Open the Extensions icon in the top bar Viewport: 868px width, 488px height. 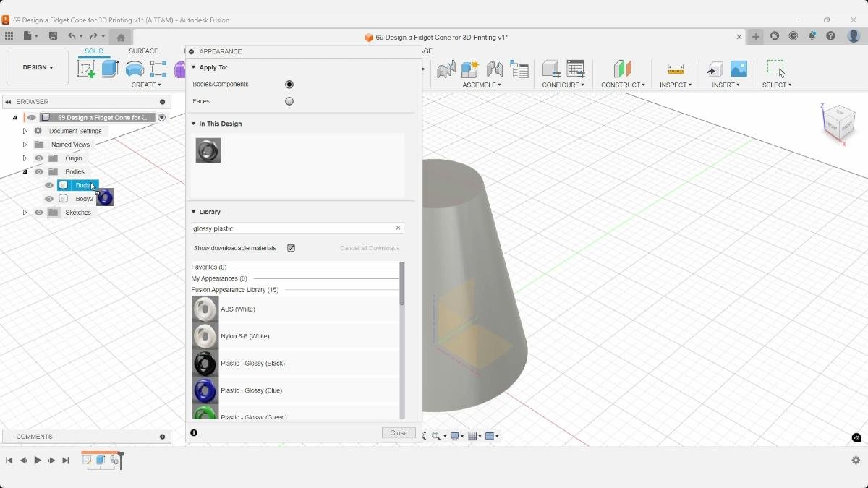775,36
